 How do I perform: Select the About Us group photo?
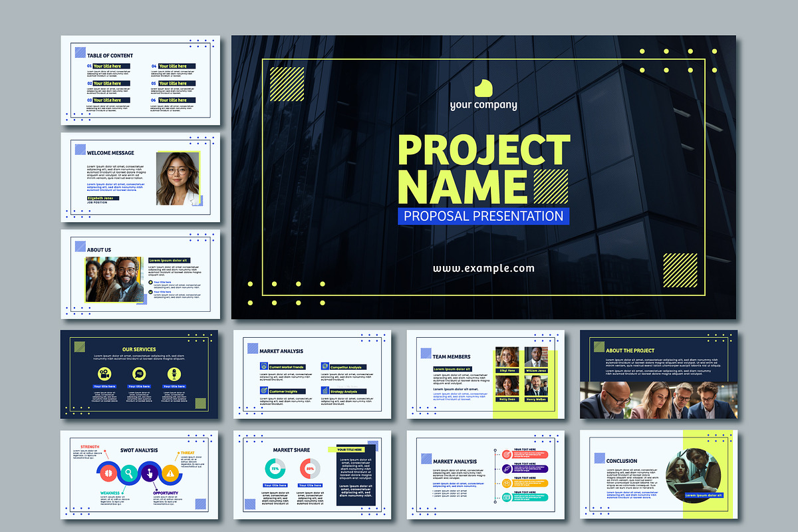click(x=114, y=280)
